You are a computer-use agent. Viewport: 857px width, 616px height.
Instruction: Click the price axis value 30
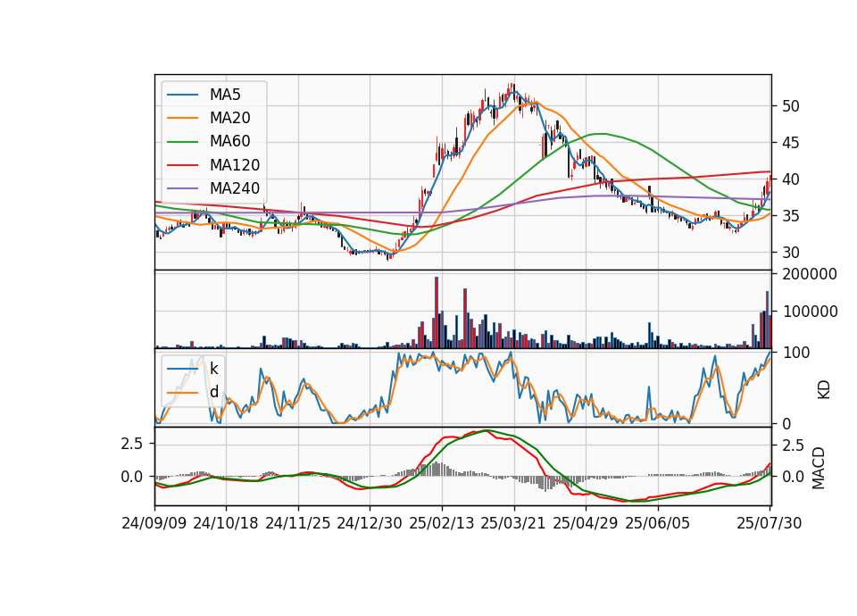click(x=791, y=253)
